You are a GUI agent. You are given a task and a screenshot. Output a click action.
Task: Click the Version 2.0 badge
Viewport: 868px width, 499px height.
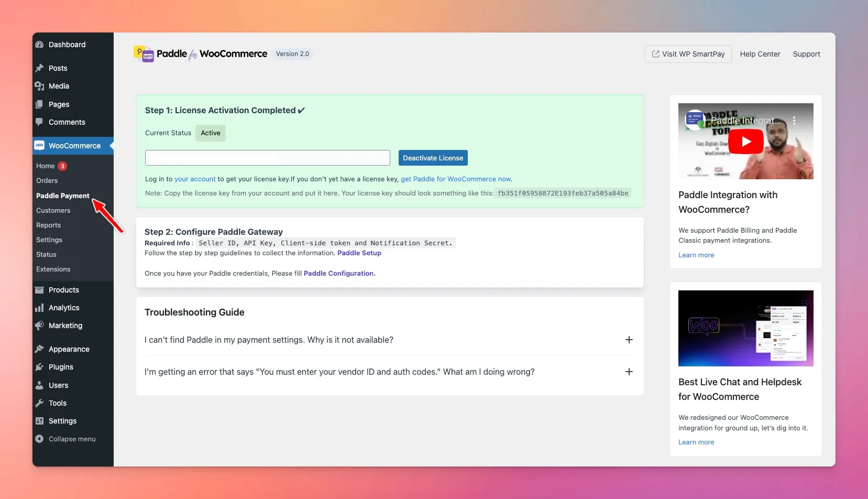[x=292, y=54]
